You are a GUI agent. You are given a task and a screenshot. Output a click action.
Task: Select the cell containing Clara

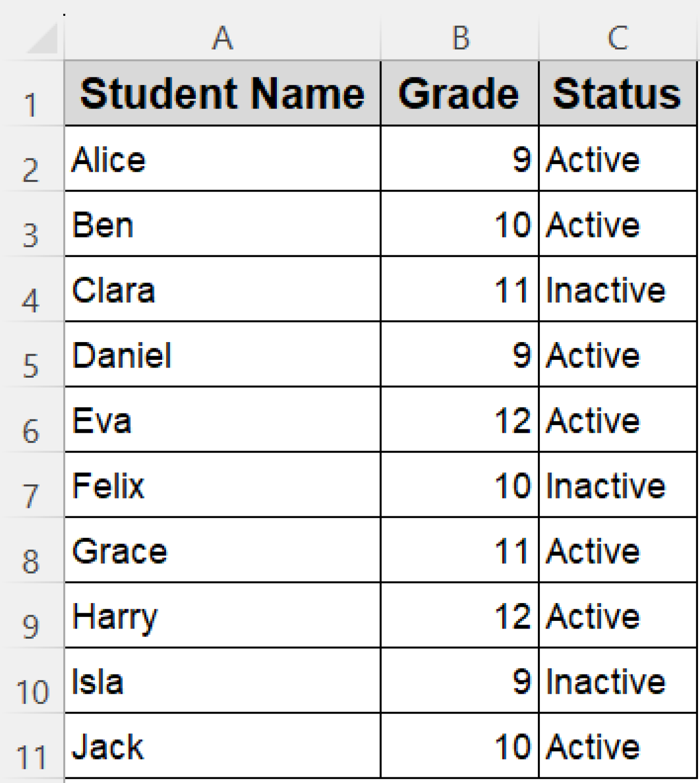(222, 290)
